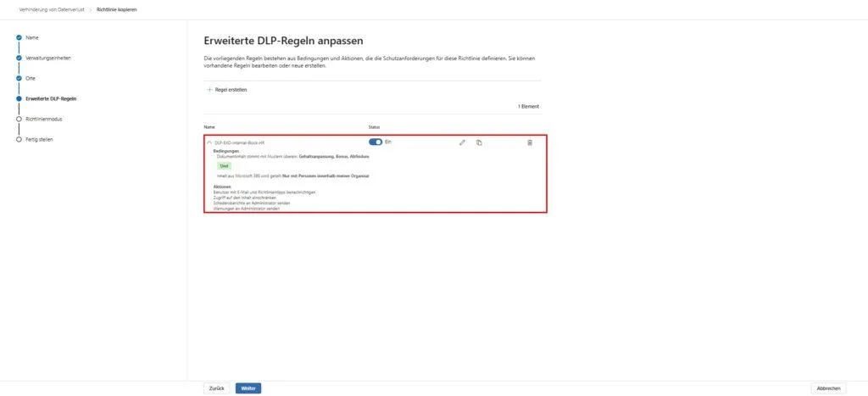Edit the DLP rule with the pencil icon
Image resolution: width=868 pixels, height=396 pixels.
click(x=462, y=142)
